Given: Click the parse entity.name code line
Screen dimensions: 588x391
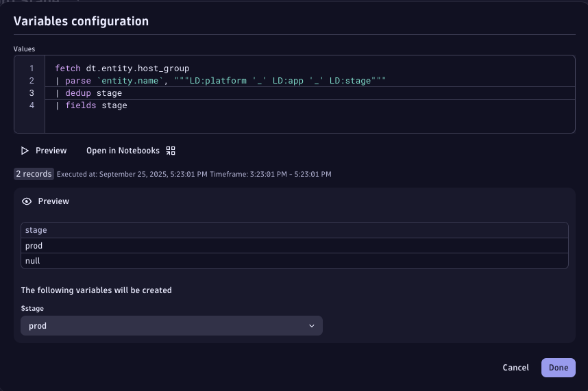Looking at the screenshot, I should point(221,81).
